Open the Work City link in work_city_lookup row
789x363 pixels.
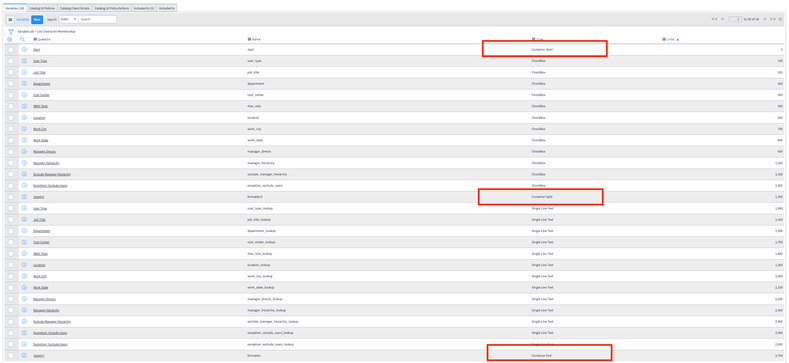(40, 276)
